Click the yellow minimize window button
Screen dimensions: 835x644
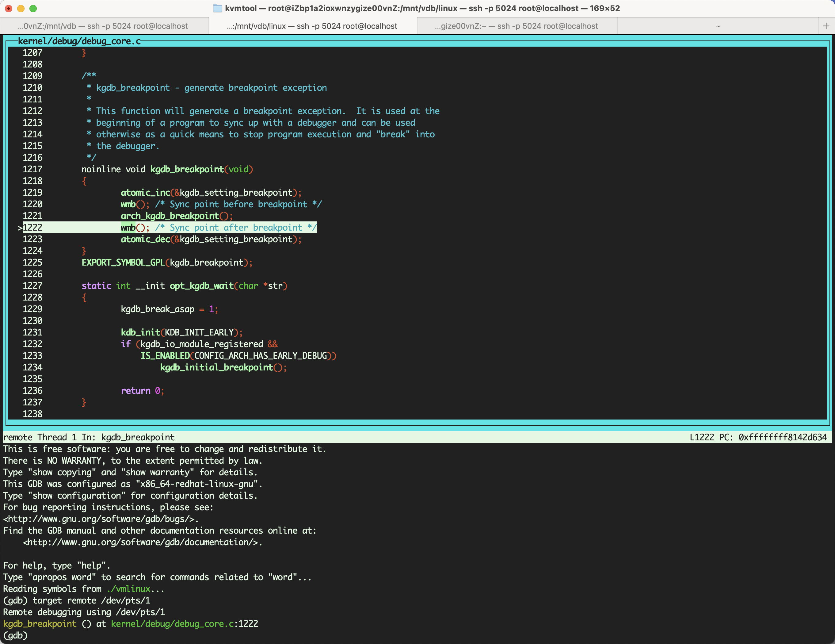click(21, 8)
